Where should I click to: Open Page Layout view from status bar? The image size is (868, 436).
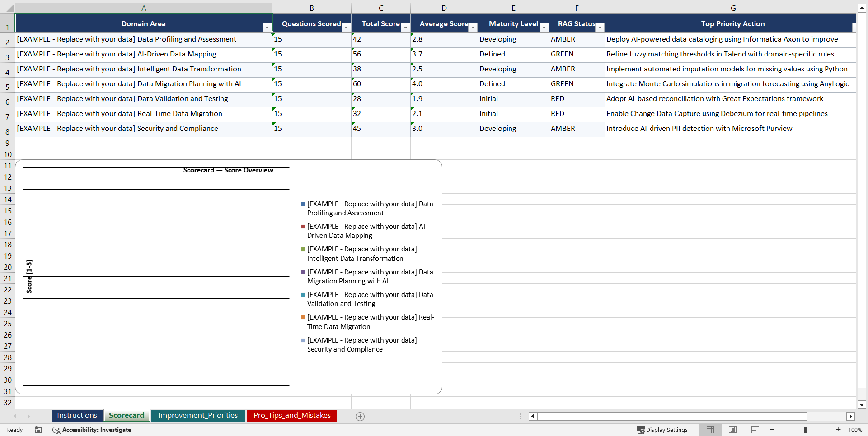(x=732, y=430)
